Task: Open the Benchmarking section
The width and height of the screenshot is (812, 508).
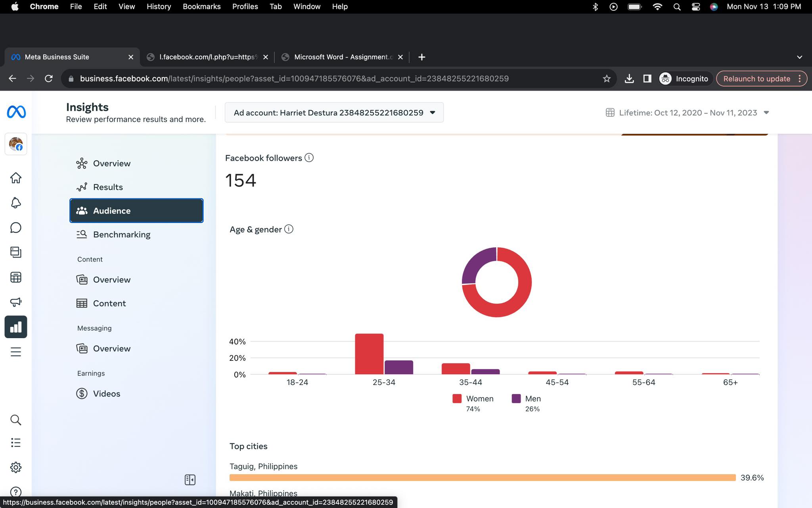Action: (121, 235)
